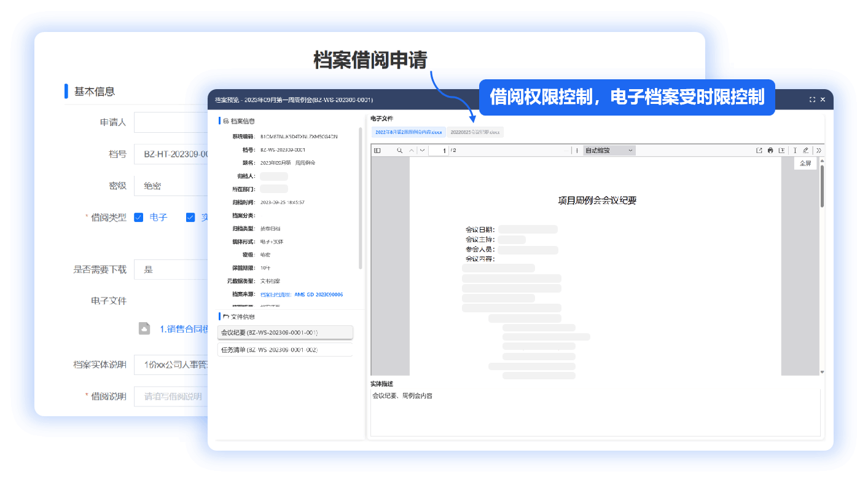
Task: Click the viewer scrollbar down arrow
Action: 823,372
